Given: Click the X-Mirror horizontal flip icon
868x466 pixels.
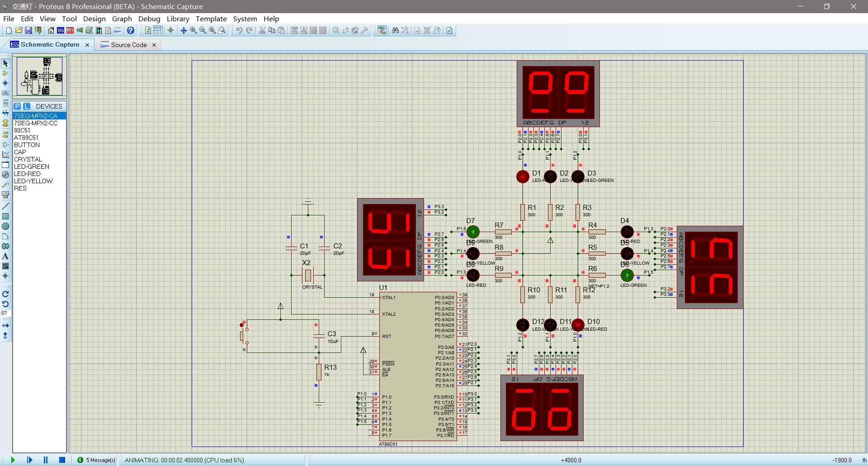Looking at the screenshot, I should pyautogui.click(x=5, y=325).
